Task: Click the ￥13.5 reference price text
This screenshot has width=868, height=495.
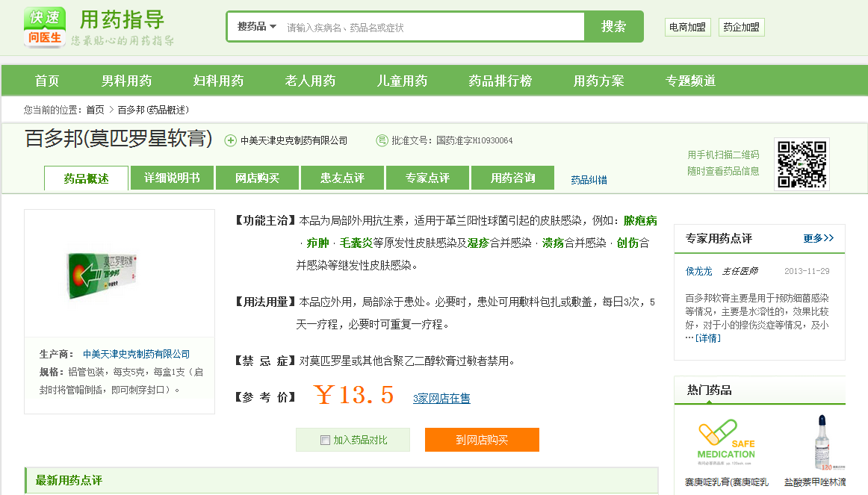Action: click(x=353, y=396)
